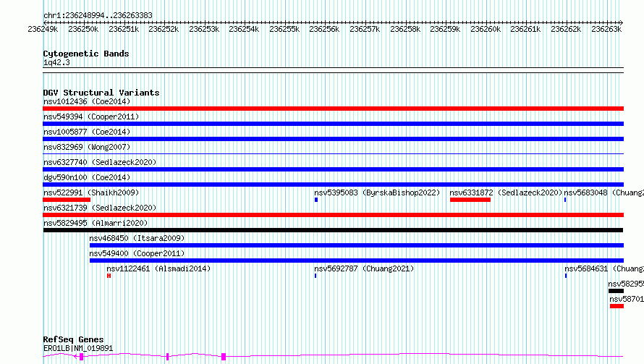Viewport: 644px width, 364px height.
Task: Click the Cytogenetic Bands track title
Action: click(x=86, y=54)
